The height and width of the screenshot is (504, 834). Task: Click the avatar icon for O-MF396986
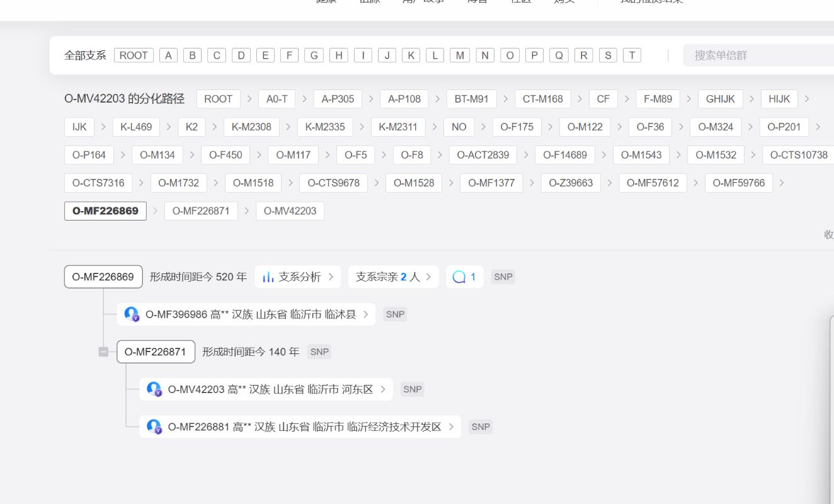coord(131,314)
